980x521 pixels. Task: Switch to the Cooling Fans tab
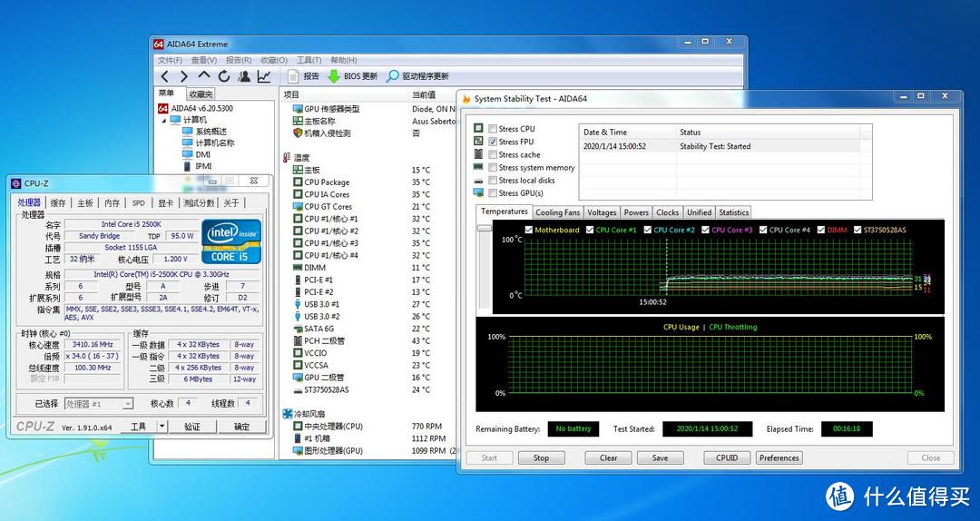[557, 212]
